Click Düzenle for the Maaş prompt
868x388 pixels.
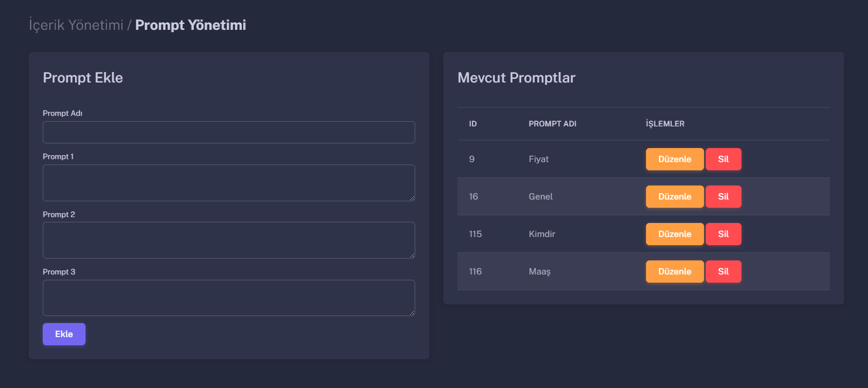tap(675, 272)
